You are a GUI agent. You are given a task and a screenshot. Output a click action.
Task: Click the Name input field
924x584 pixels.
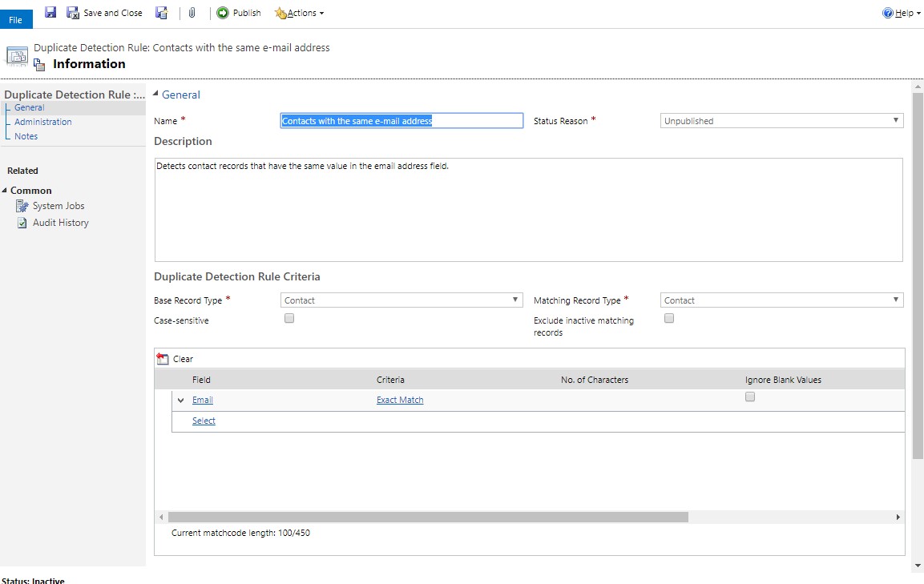pos(401,121)
